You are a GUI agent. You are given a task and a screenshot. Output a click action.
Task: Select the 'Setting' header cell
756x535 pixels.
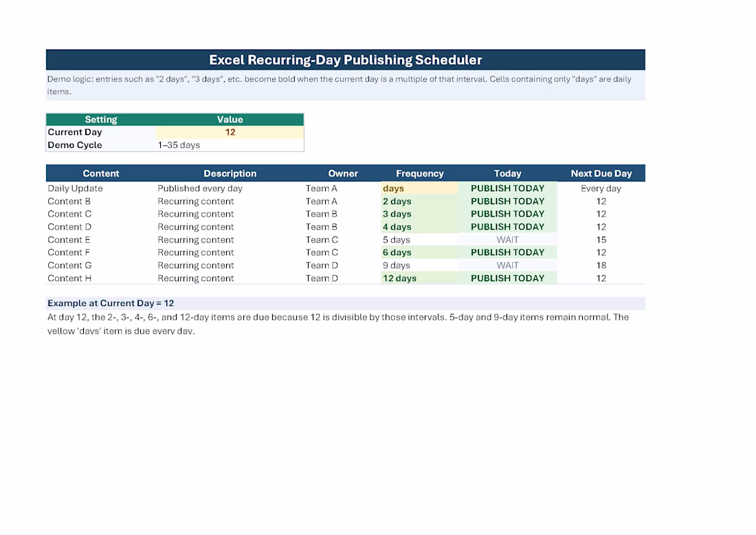[101, 120]
